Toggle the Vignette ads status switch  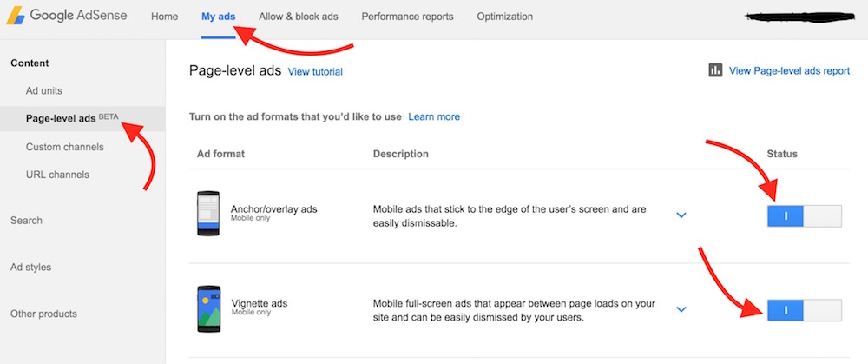[x=804, y=309]
